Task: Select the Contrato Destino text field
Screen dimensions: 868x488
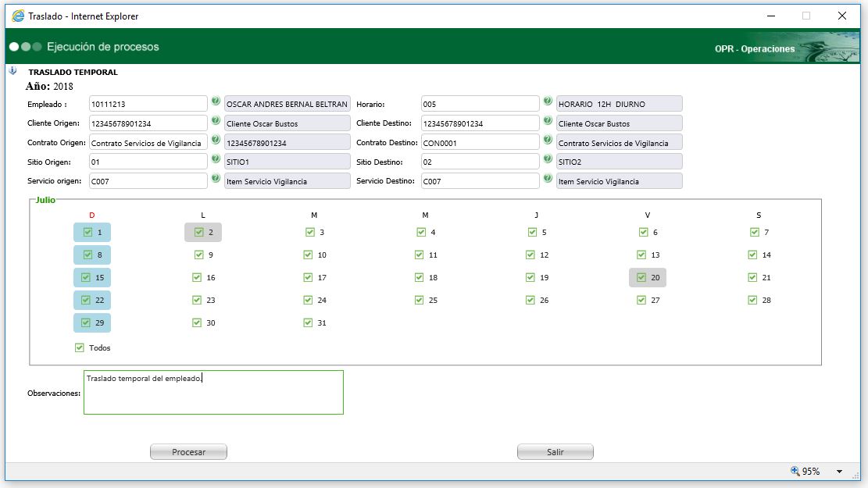Action: click(480, 142)
